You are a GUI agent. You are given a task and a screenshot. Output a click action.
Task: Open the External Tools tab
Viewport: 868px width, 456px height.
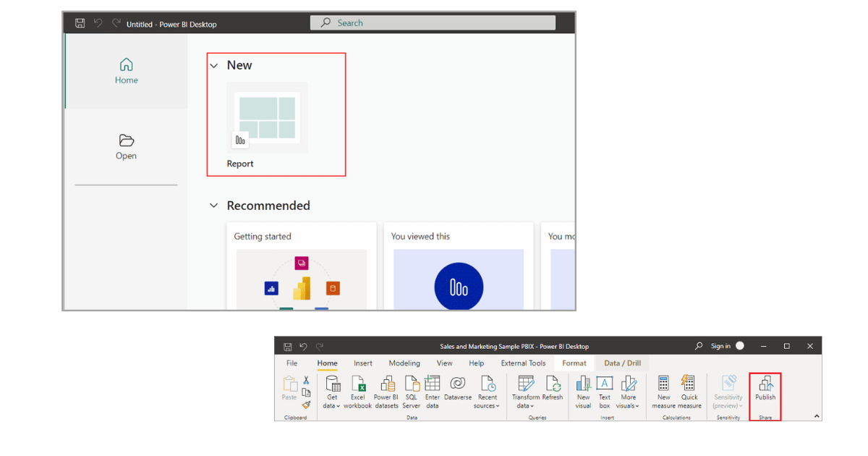pos(523,363)
